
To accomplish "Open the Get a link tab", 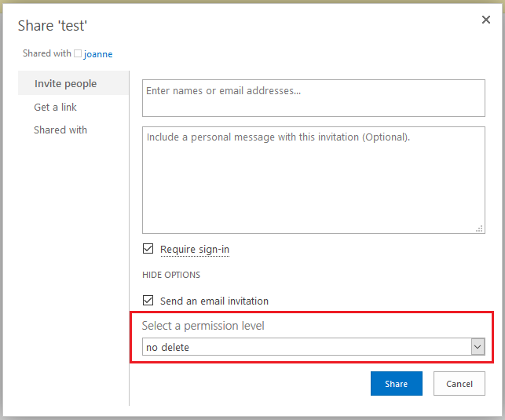I will coord(55,107).
